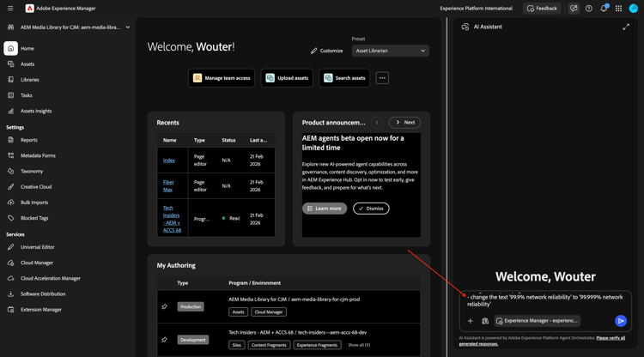Open the Experience Manager context selector chip
Image resolution: width=644 pixels, height=357 pixels.
pos(538,321)
